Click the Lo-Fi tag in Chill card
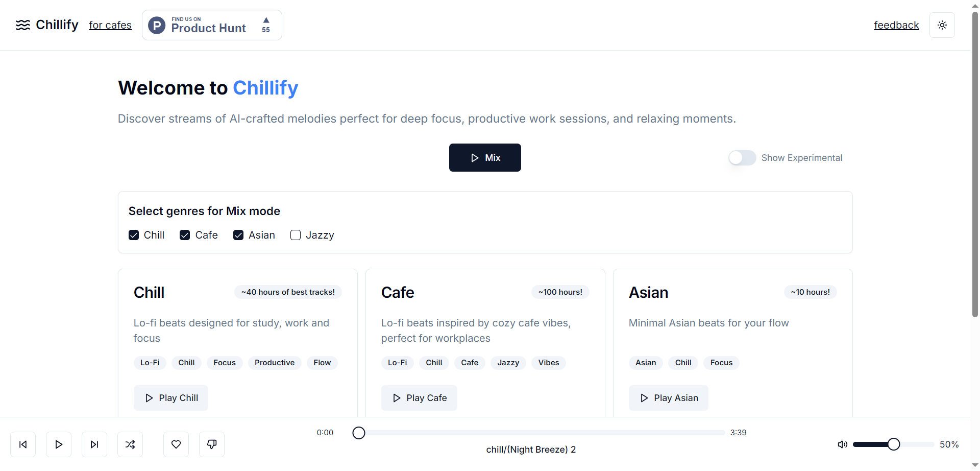The height and width of the screenshot is (471, 980). (x=150, y=363)
